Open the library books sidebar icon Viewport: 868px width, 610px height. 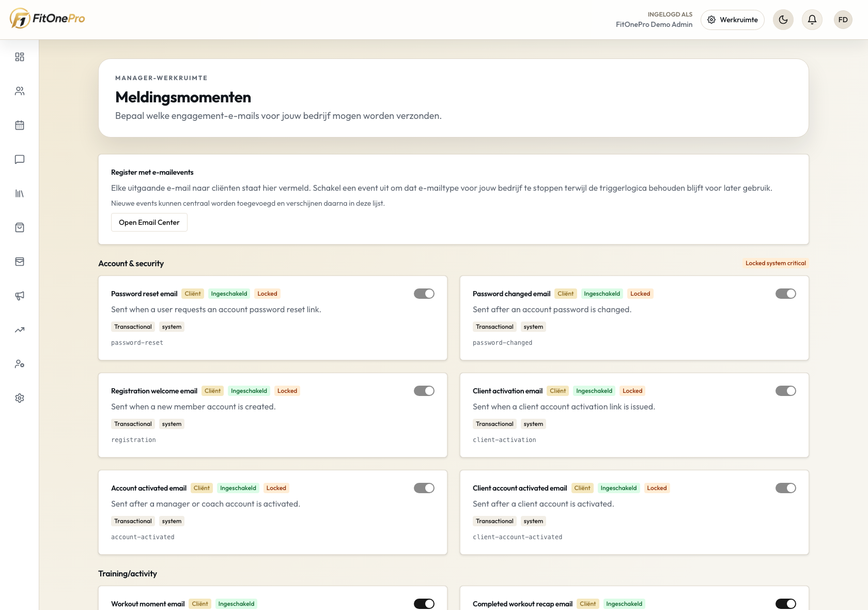coord(20,193)
